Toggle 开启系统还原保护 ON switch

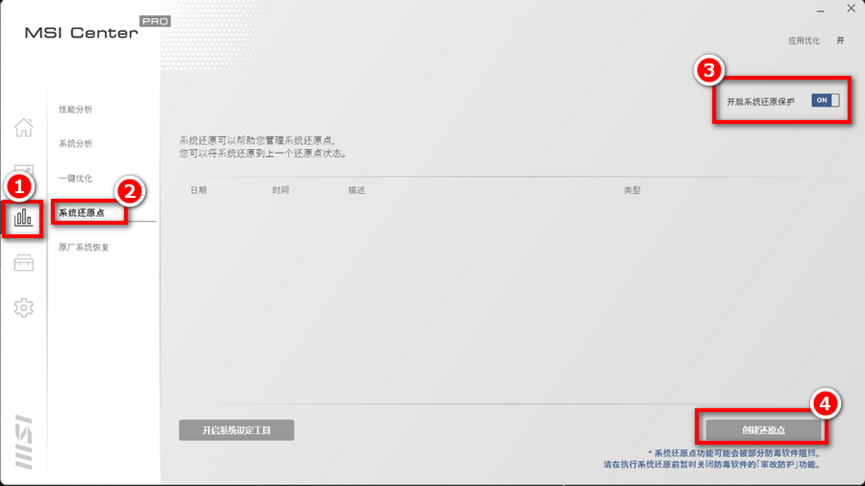(825, 101)
